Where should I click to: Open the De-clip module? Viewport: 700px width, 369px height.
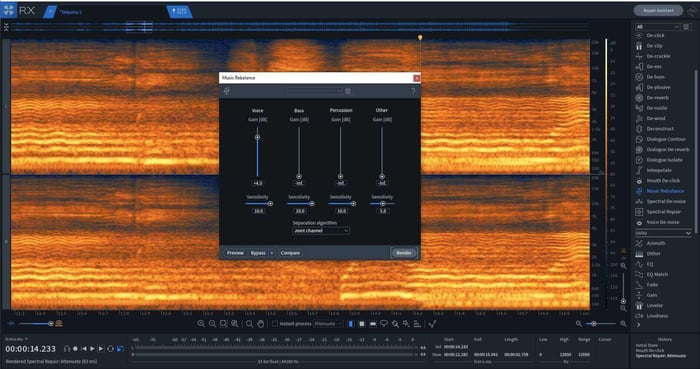(654, 46)
